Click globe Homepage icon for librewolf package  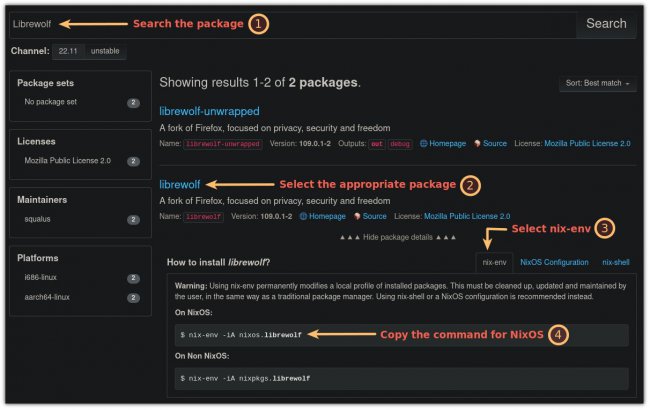[x=303, y=216]
